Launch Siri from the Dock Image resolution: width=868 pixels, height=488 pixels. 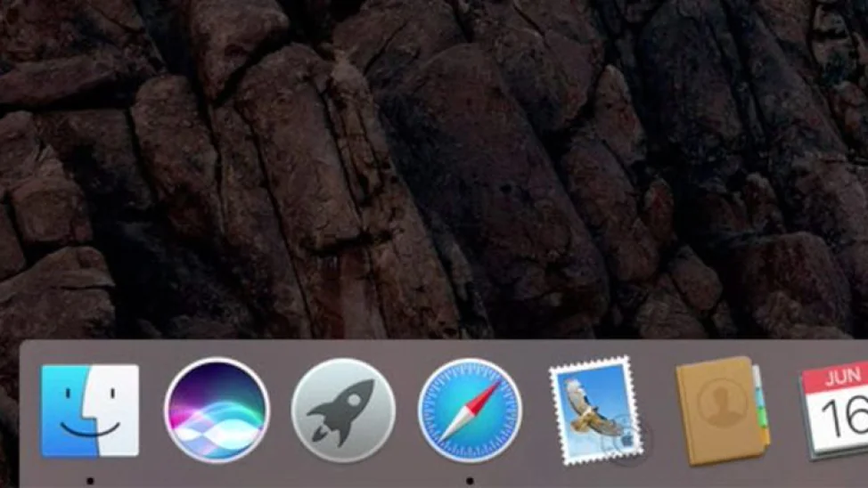click(x=217, y=410)
